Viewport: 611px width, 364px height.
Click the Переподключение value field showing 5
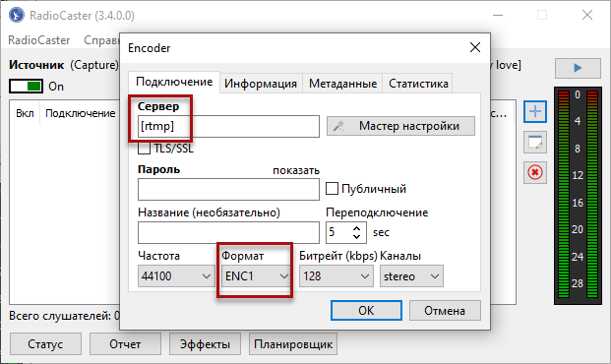(338, 232)
